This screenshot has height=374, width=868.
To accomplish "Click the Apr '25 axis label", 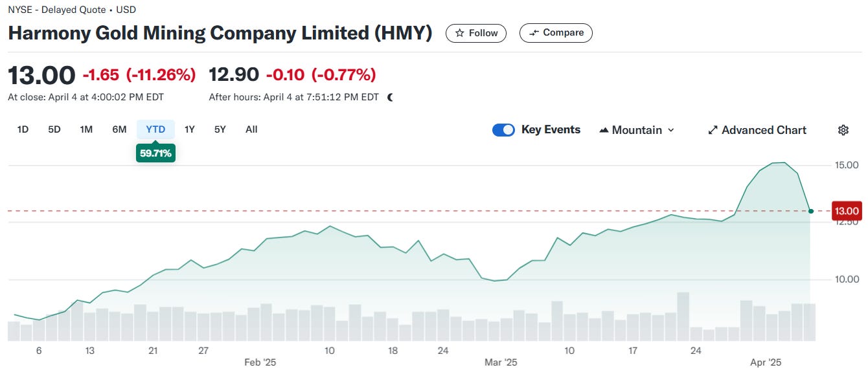I will pos(766,362).
